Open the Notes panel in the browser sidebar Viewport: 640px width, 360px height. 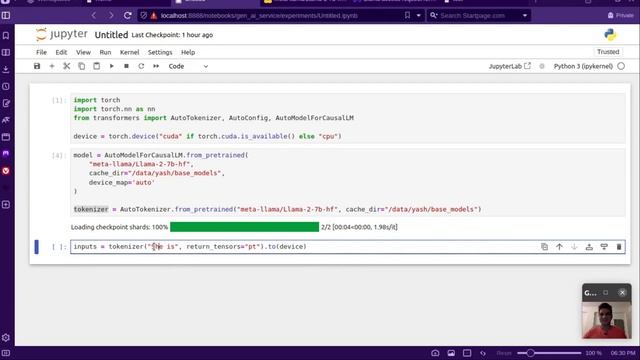6,103
